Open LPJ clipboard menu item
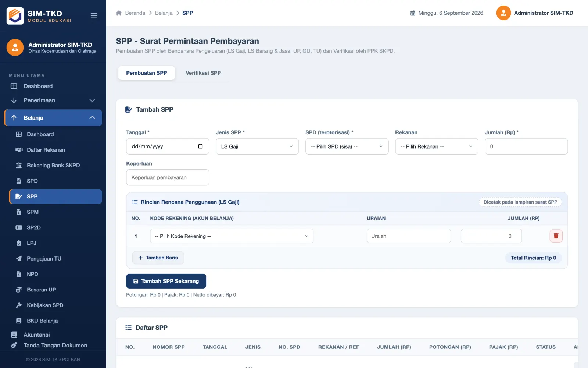Viewport: 588px width, 368px height. pyautogui.click(x=55, y=243)
